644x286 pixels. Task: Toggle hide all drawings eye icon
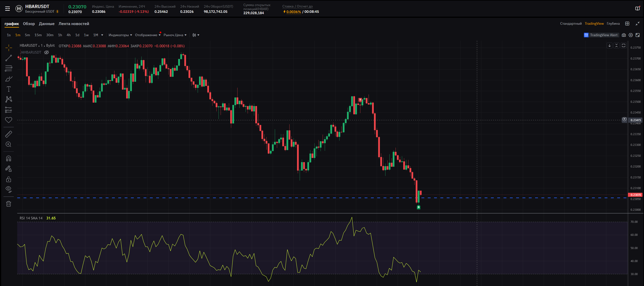click(8, 189)
